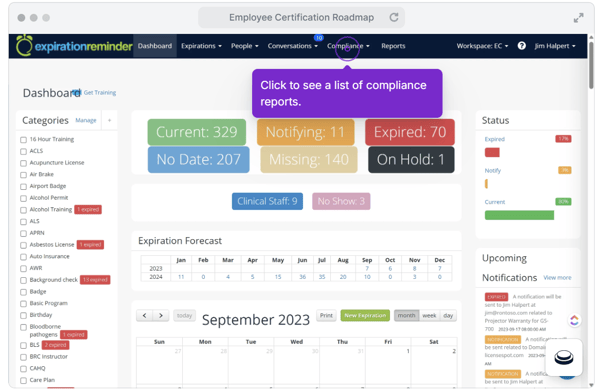
Task: Click the 36 value for Jun 2024
Action: coord(302,277)
